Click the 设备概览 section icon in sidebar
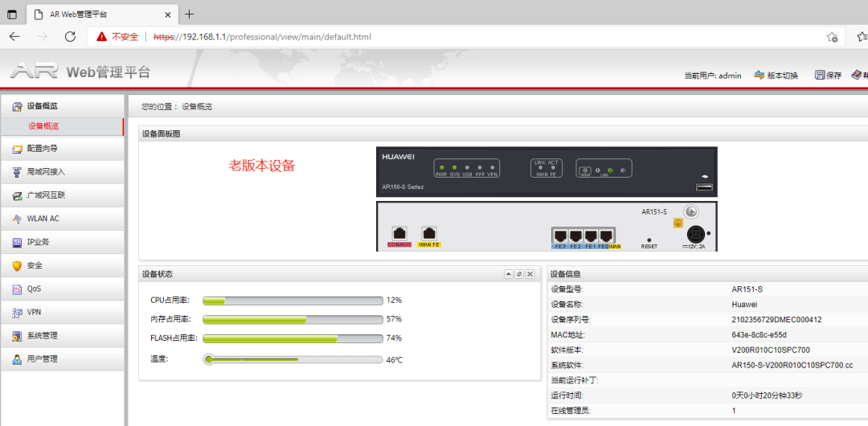The height and width of the screenshot is (426, 868). (x=17, y=106)
